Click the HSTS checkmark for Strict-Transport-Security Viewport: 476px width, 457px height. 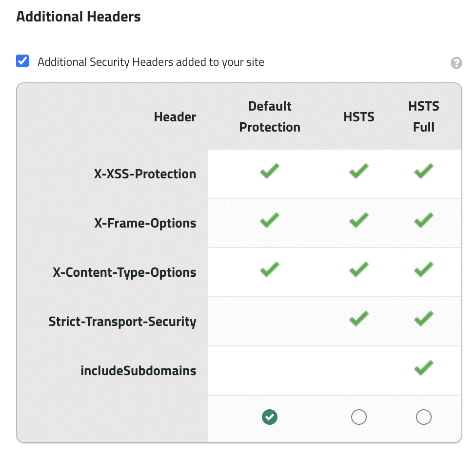click(359, 319)
